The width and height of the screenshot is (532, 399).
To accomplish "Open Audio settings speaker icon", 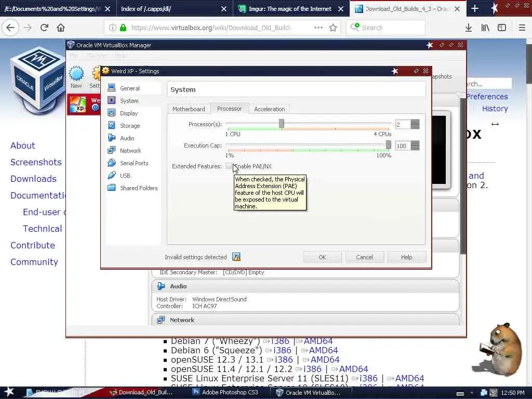I will pyautogui.click(x=111, y=138).
